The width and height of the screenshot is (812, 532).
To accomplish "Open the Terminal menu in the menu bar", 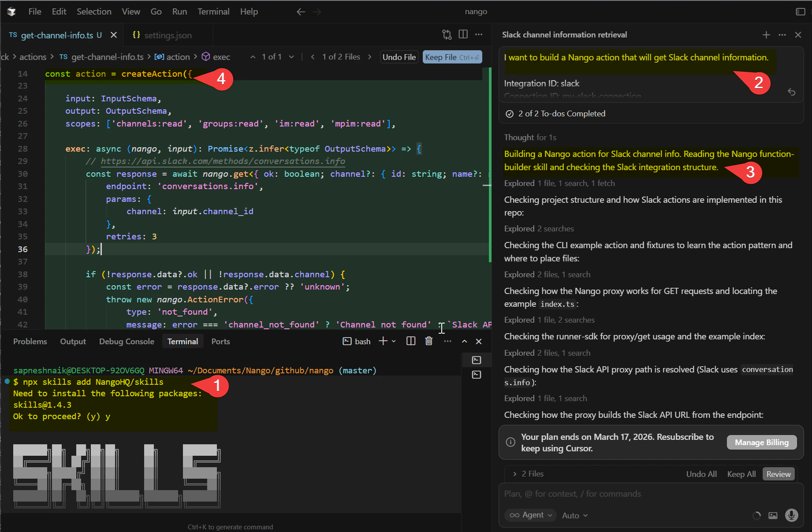I will click(213, 11).
